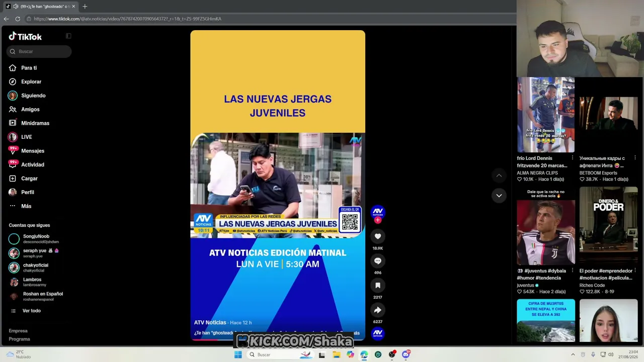644x362 pixels.
Task: Select the TikTok browser tab
Action: click(x=40, y=7)
